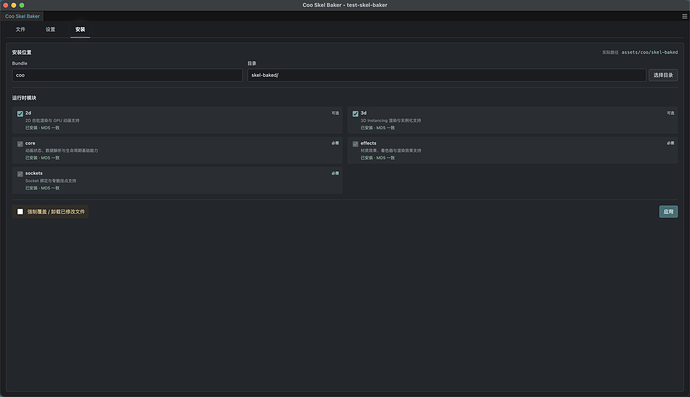Viewport: 690px width, 397px height.
Task: Click the sockets module status line
Action: tap(42, 188)
